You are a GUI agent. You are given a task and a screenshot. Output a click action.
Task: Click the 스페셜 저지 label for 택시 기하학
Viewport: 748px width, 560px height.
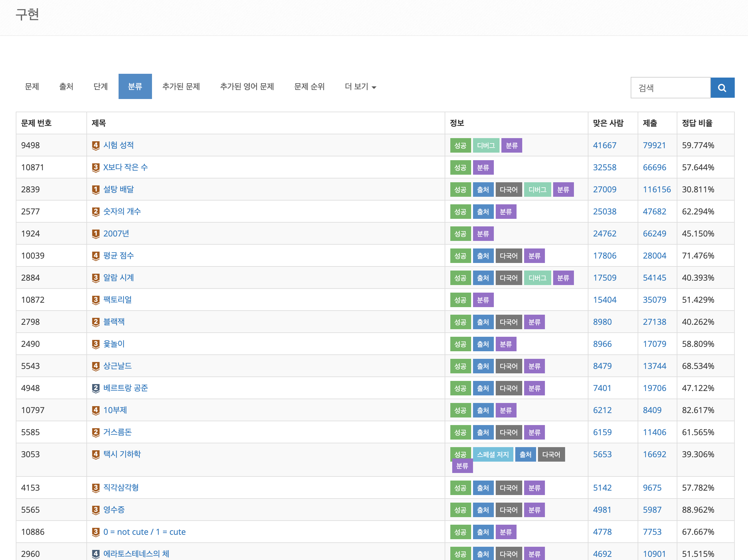coord(492,454)
